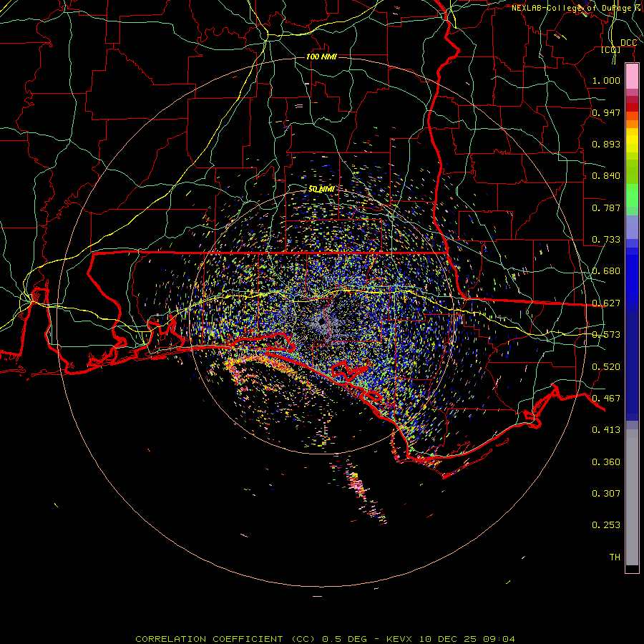Click the pink segment of the color bar

632,77
